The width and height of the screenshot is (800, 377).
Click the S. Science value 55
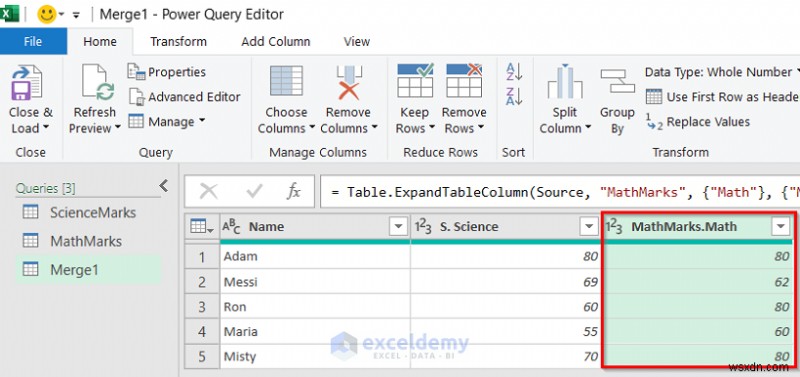tap(506, 332)
